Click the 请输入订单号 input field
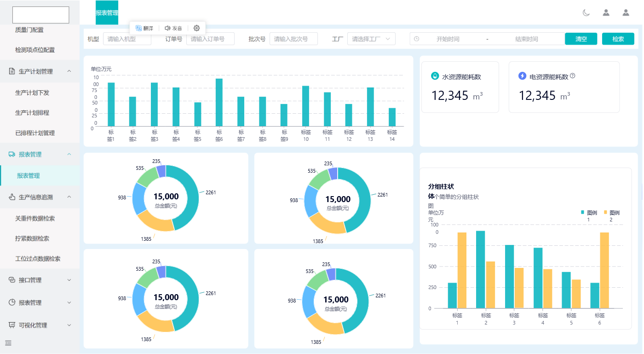 point(210,39)
